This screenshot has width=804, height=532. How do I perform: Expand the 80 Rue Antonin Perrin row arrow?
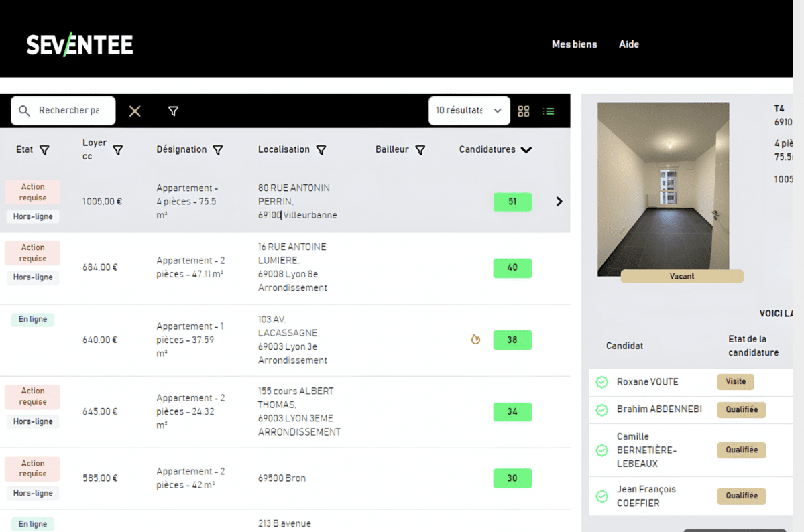pyautogui.click(x=559, y=202)
